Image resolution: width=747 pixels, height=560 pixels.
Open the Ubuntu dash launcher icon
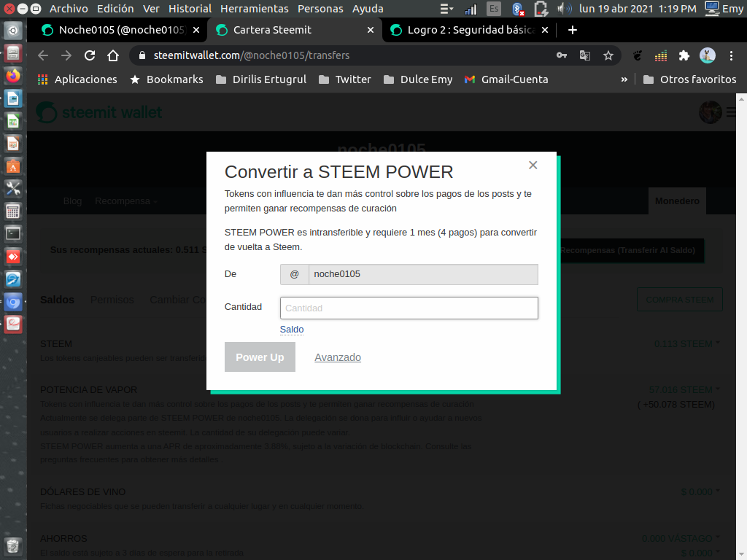click(x=13, y=31)
